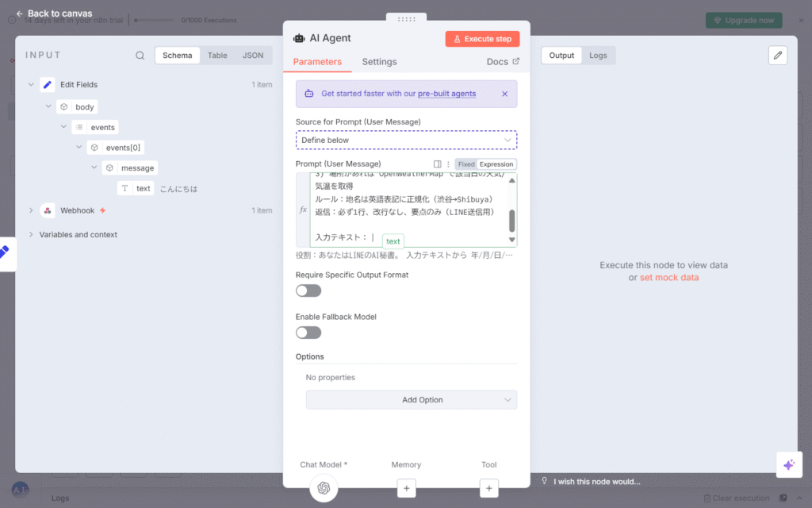Click the prompt text area scrollbar
This screenshot has height=508, width=812.
[511, 220]
